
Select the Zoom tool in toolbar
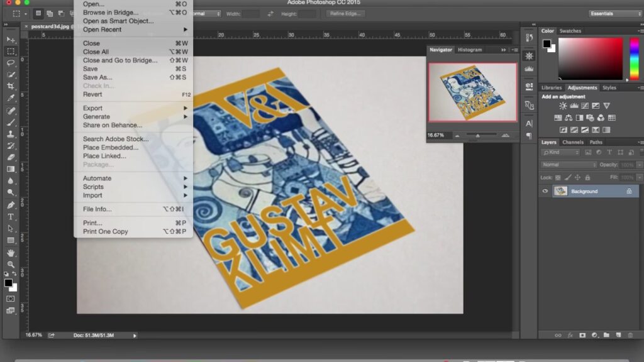click(x=11, y=265)
